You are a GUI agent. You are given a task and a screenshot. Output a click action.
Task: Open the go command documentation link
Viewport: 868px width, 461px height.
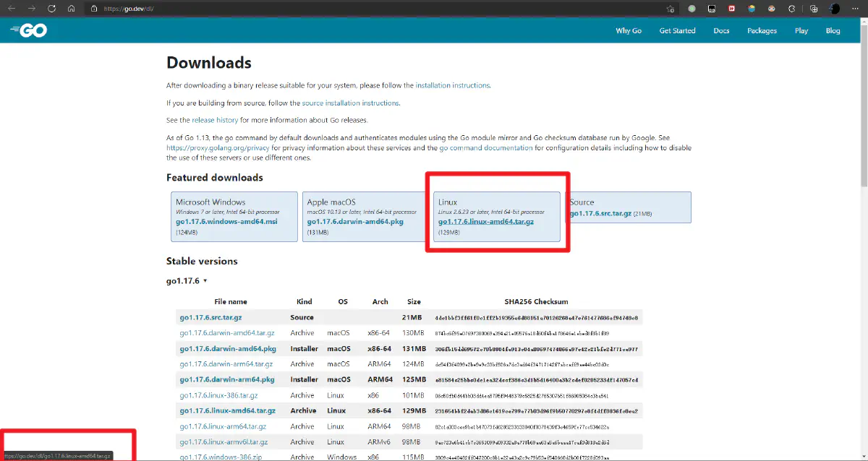[x=486, y=147]
